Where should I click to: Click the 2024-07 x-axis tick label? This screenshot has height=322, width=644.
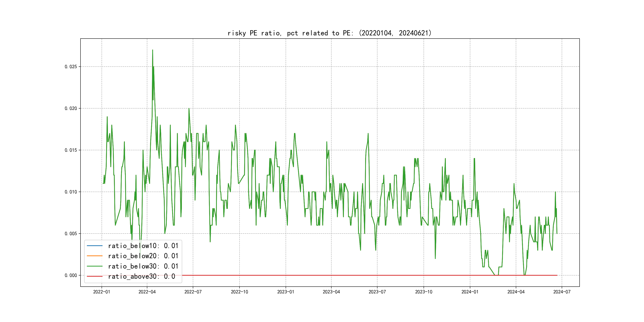(x=562, y=292)
